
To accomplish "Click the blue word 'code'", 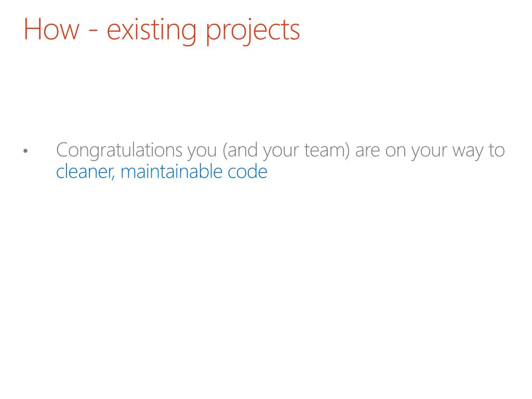I will click(247, 171).
